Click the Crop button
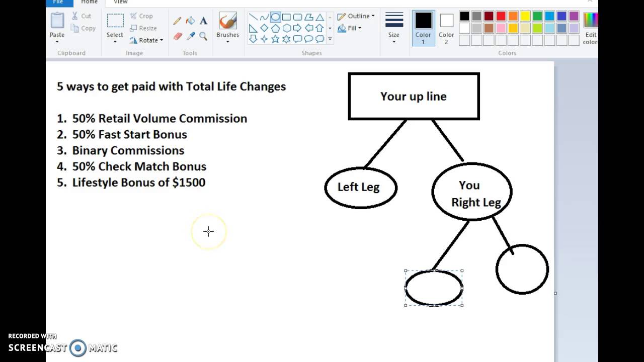The image size is (644, 362). [x=141, y=16]
